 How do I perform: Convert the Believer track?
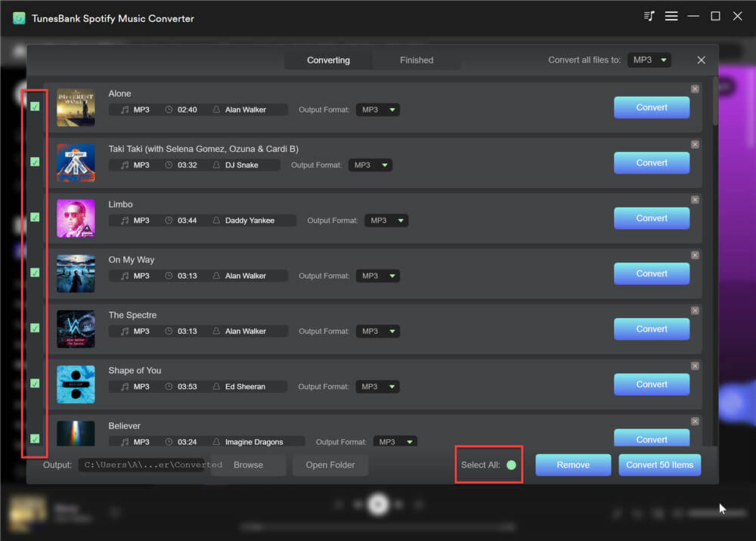click(x=652, y=438)
